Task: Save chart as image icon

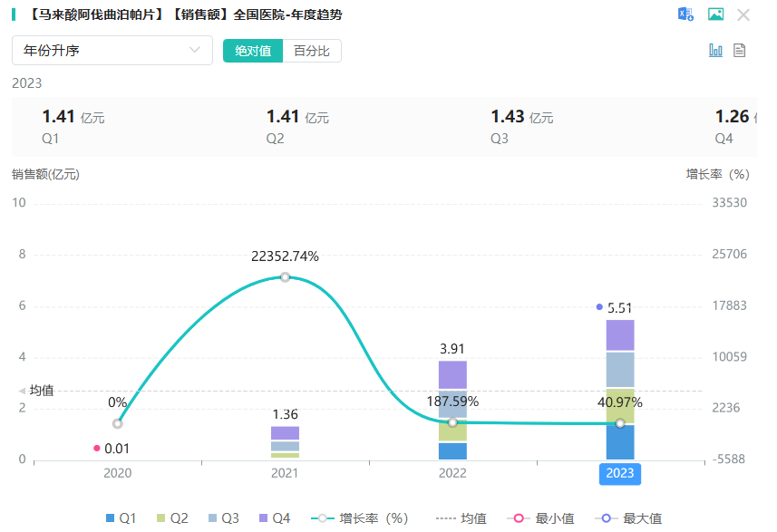Action: tap(715, 15)
